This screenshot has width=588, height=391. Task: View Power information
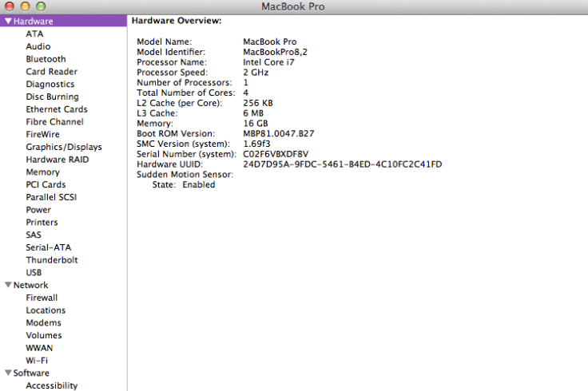pyautogui.click(x=38, y=210)
